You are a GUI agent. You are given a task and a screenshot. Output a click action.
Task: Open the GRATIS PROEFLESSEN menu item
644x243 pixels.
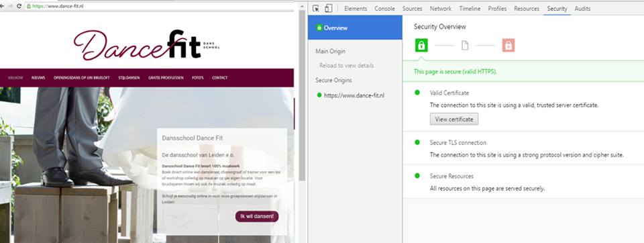(x=166, y=78)
